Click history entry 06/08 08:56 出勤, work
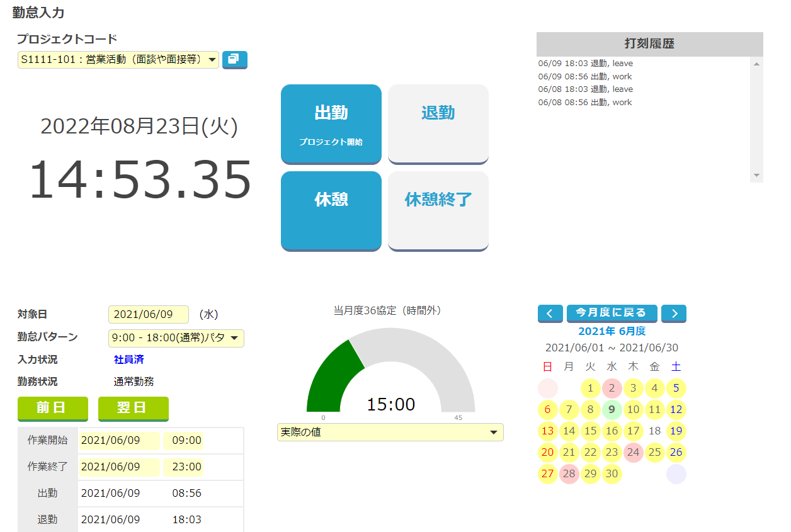 click(585, 102)
